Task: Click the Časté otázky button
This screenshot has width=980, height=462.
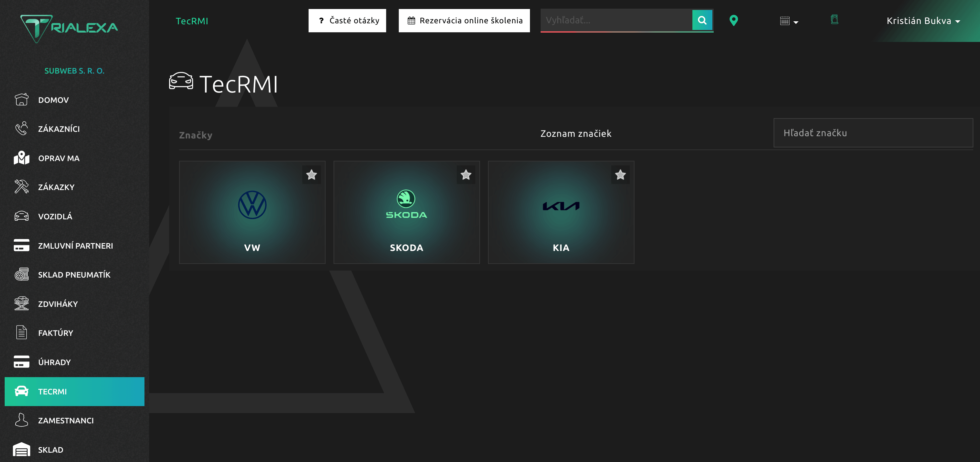Action: tap(347, 21)
